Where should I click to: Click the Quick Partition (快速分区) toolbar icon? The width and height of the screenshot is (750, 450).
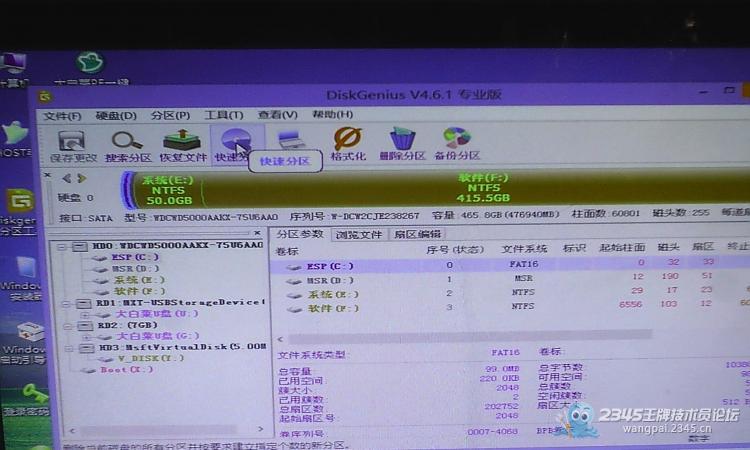tap(235, 144)
